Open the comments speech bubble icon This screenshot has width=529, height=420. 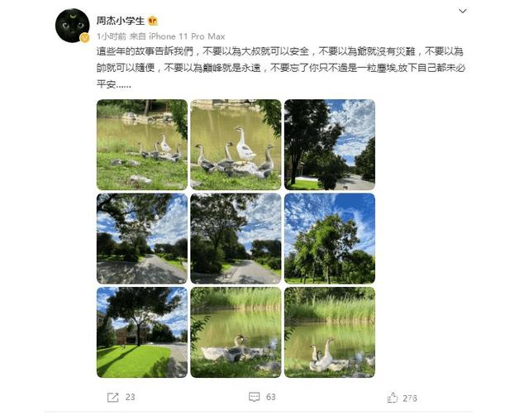point(254,397)
